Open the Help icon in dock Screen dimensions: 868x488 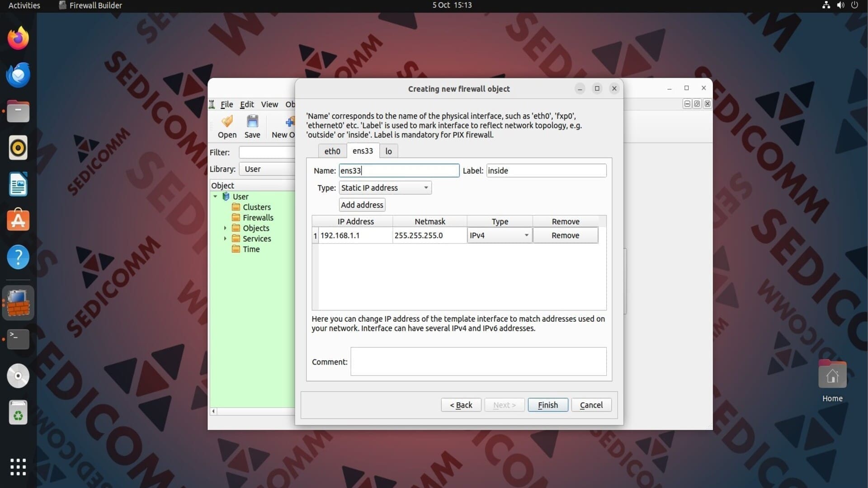pyautogui.click(x=18, y=257)
